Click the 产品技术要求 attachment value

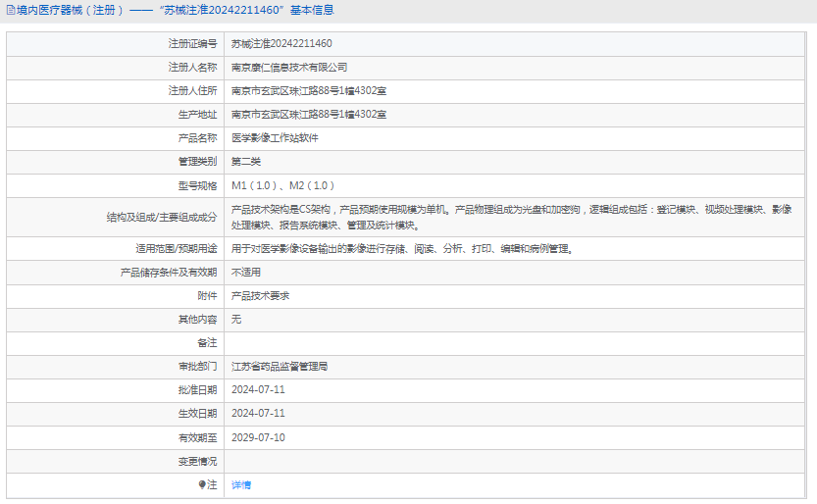(x=260, y=296)
